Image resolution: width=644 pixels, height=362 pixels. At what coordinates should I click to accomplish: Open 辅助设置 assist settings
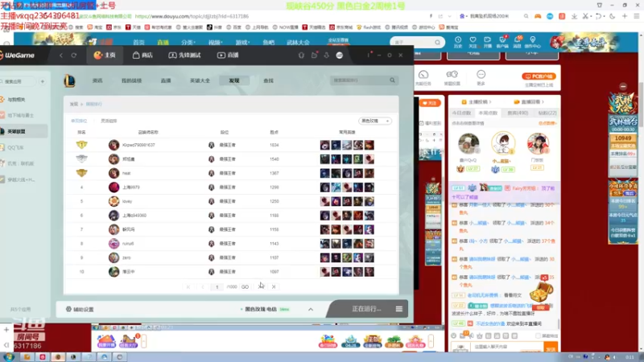pos(80,310)
